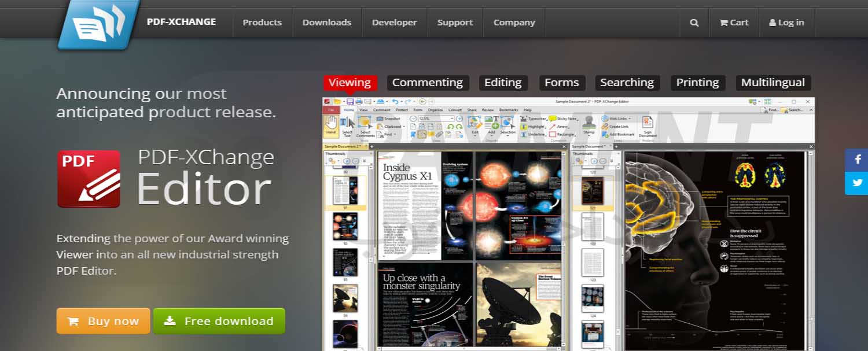Open the Comment ribbon tab in the Editor
This screenshot has width=868, height=351.
coord(381,110)
